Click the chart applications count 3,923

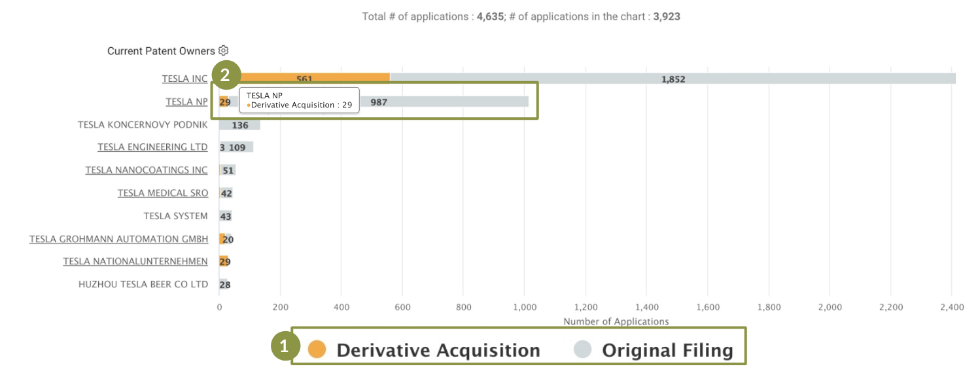[x=667, y=16]
